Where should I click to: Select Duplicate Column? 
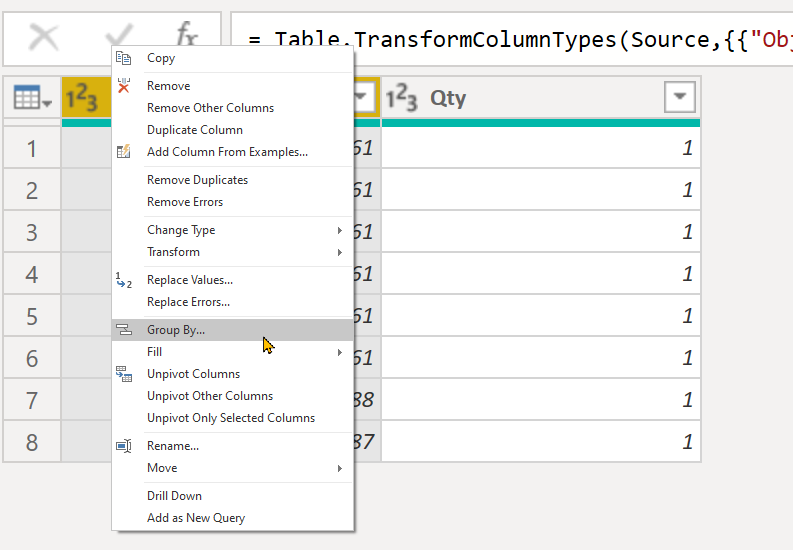pyautogui.click(x=232, y=130)
